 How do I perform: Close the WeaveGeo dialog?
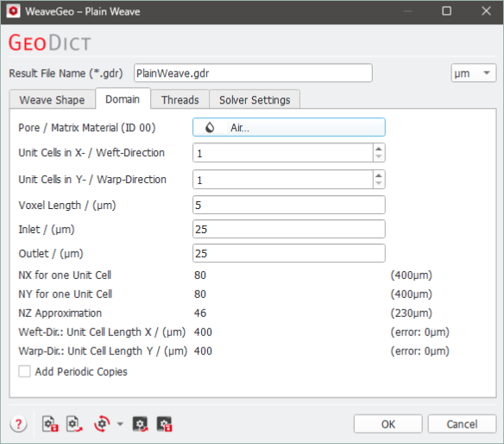486,11
